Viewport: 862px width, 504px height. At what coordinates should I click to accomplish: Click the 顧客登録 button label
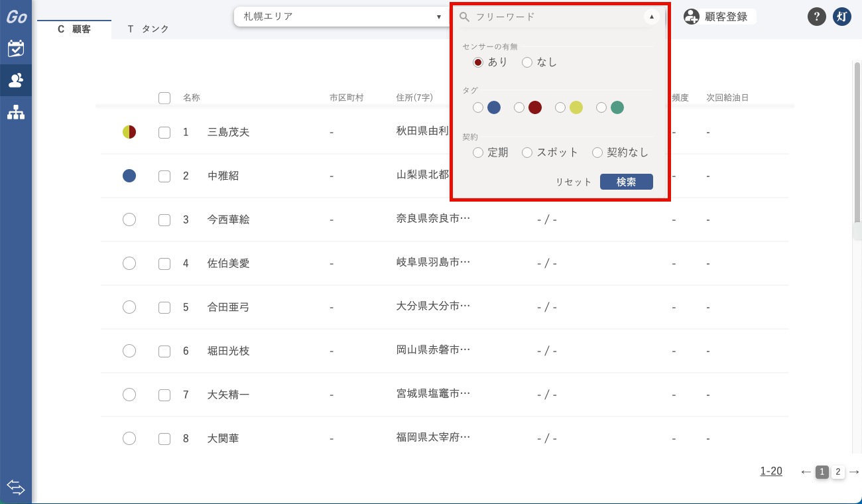point(726,17)
